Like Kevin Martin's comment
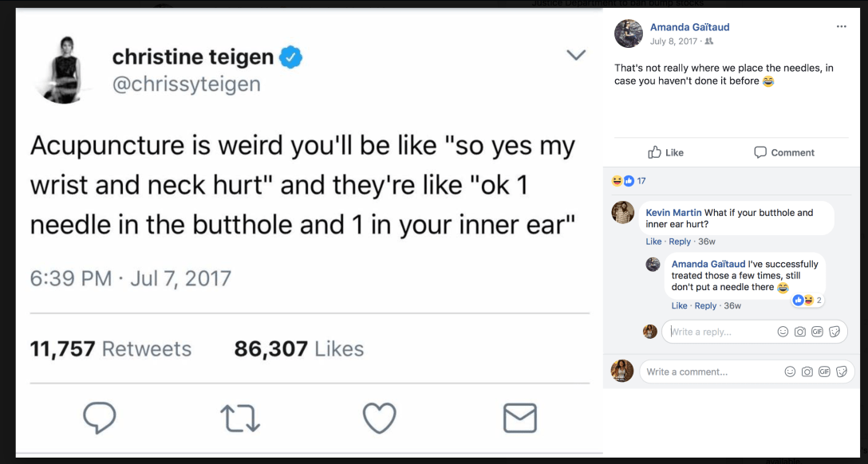This screenshot has height=464, width=868. pos(653,242)
